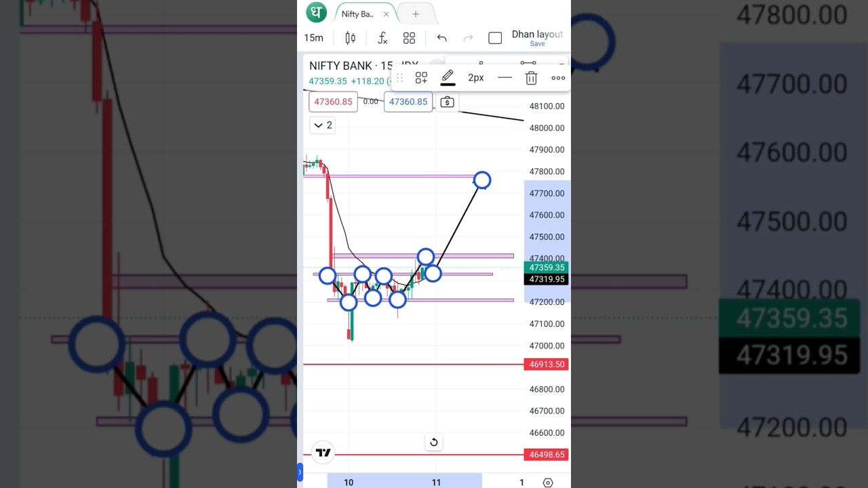Image resolution: width=868 pixels, height=488 pixels.
Task: Click the TradingView logo
Action: coord(323,453)
